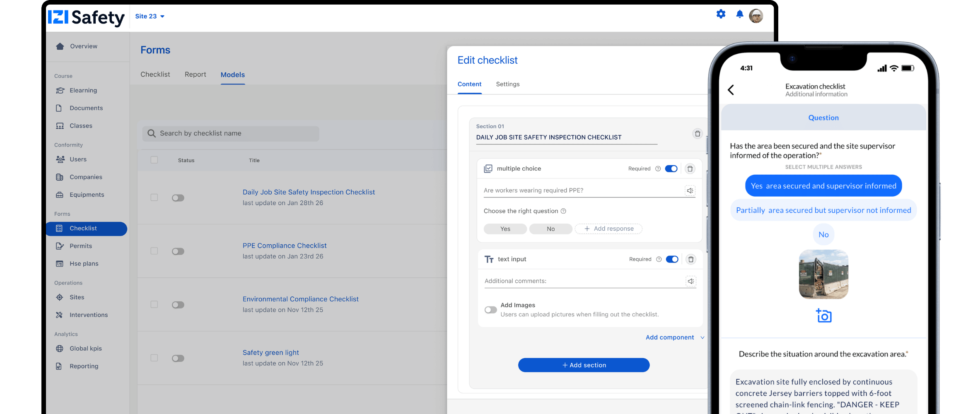
Task: Click the Add section button
Action: pos(584,365)
